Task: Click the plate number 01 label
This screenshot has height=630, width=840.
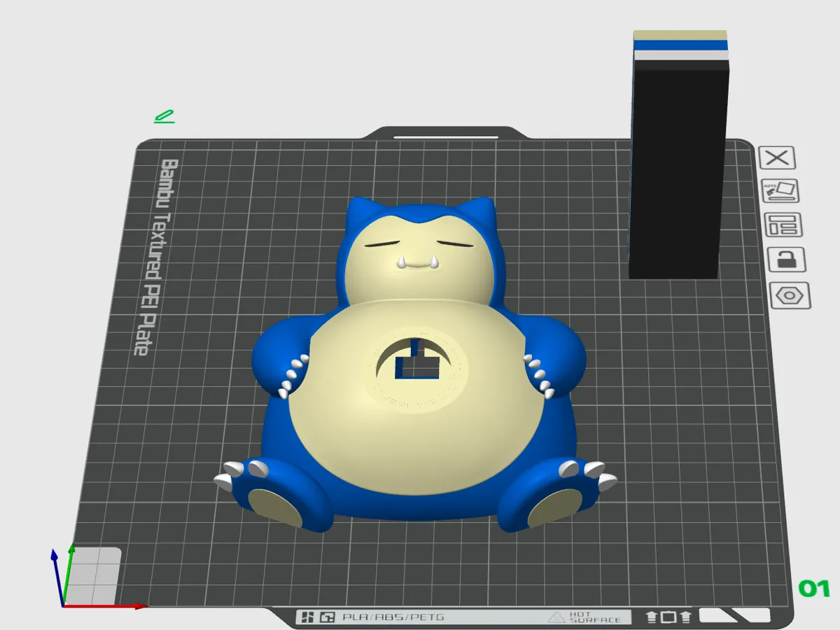Action: [814, 589]
